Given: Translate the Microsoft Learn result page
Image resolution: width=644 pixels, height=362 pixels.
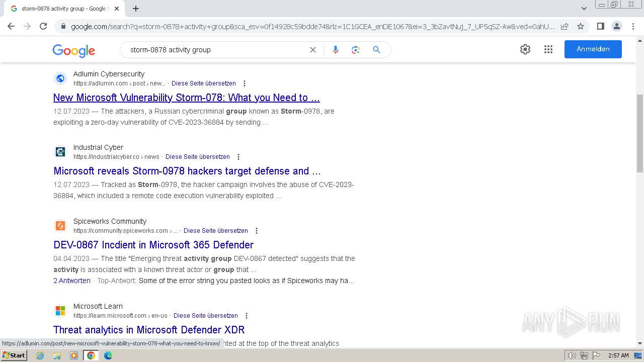Looking at the screenshot, I should 206,316.
